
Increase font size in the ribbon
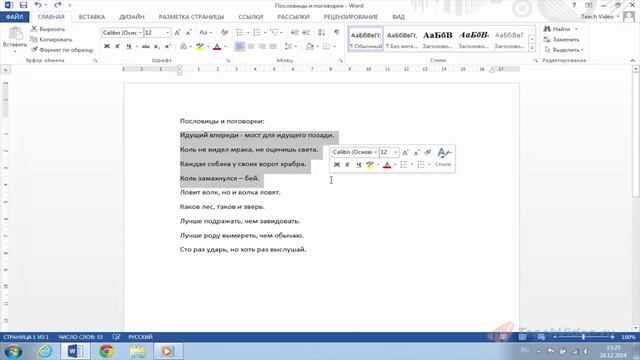click(x=178, y=33)
